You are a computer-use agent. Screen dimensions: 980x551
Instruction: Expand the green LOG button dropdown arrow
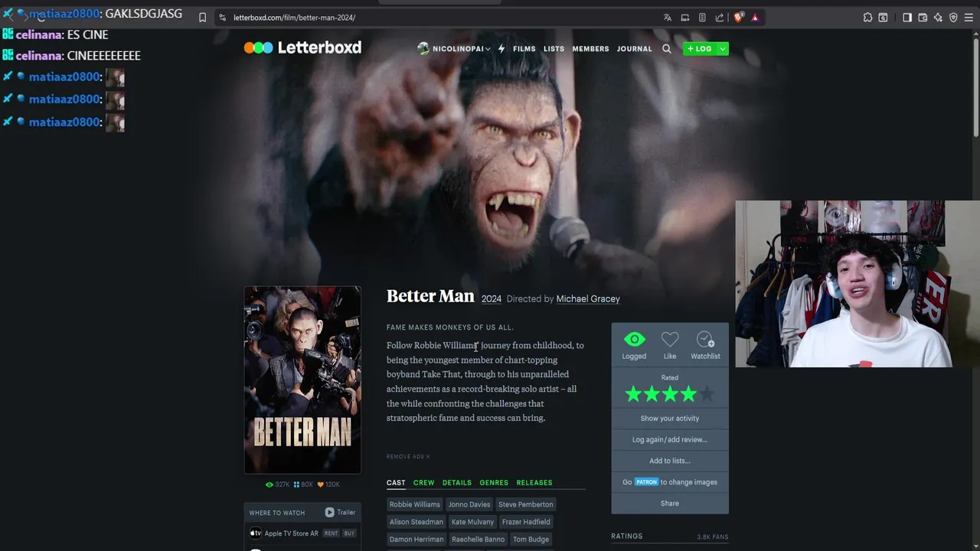[722, 49]
